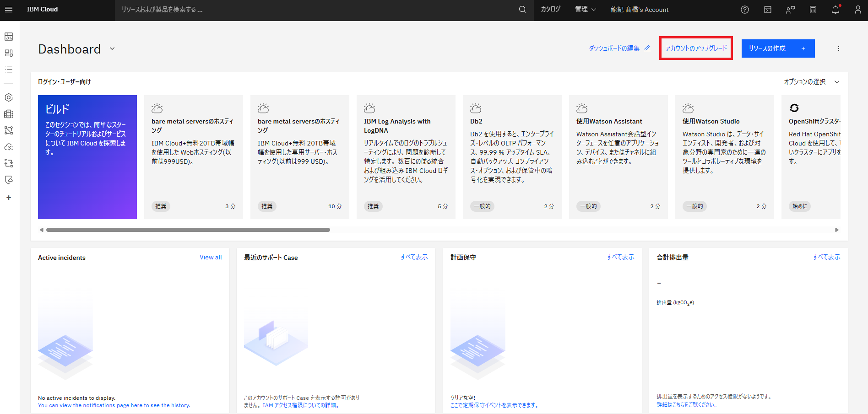Expand the 管理 menu dropdown
Screen dimensions: 868x414
point(586,10)
